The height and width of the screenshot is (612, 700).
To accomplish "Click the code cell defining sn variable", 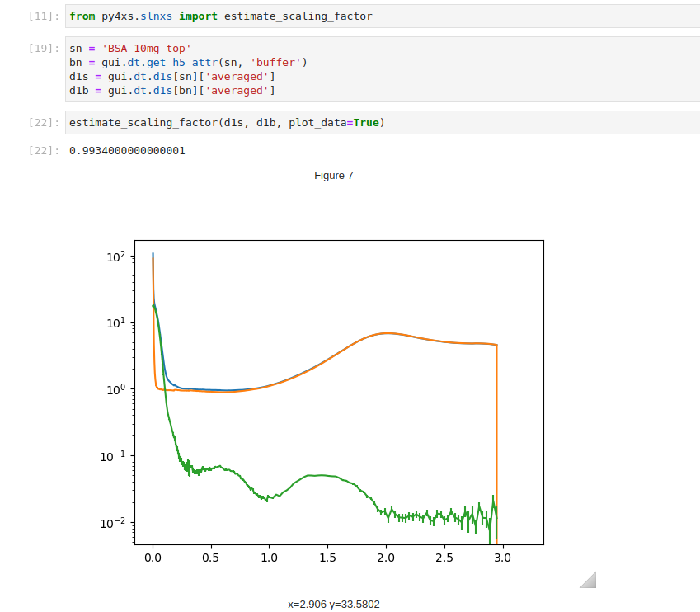I will tap(383, 69).
